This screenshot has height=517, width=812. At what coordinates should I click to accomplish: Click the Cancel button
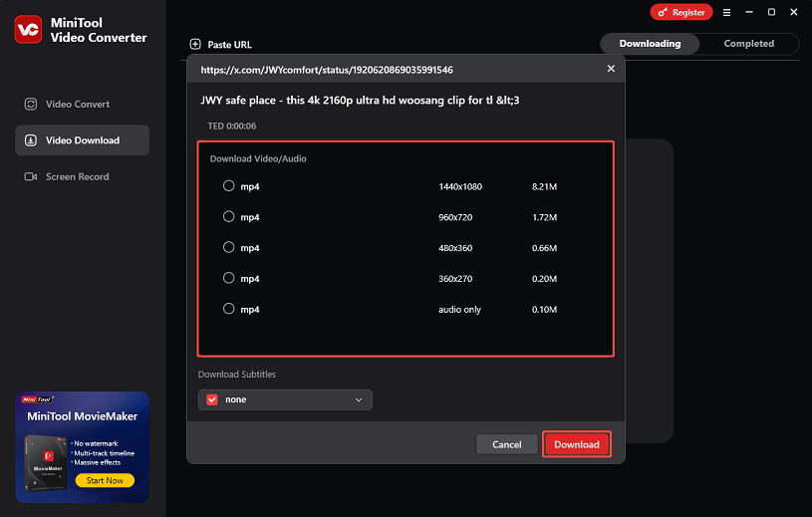[506, 444]
